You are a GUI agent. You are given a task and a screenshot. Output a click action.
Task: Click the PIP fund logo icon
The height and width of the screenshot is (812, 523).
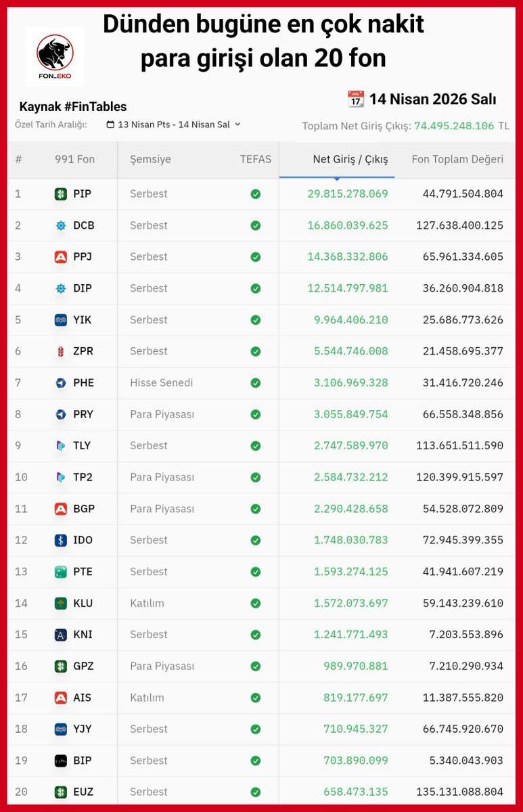click(61, 194)
